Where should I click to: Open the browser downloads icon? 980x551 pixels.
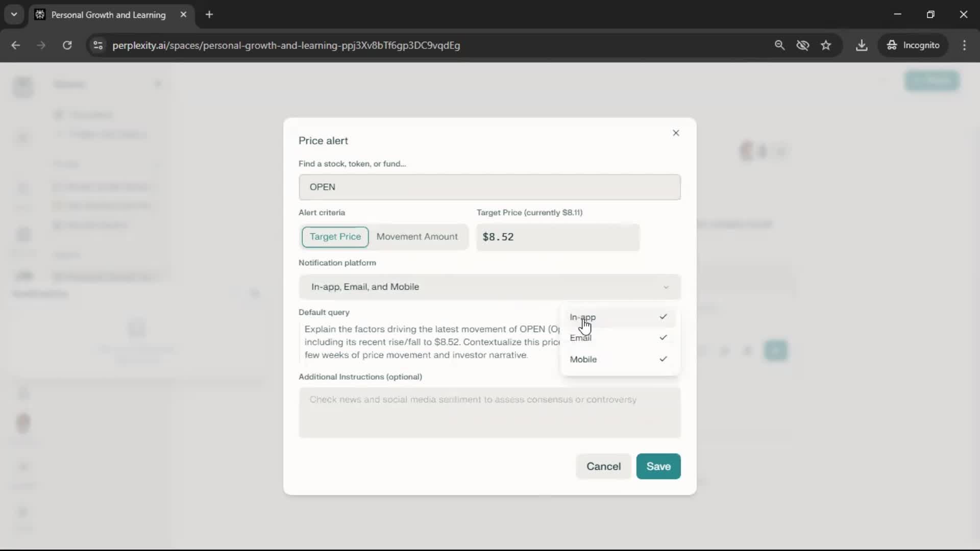point(862,45)
